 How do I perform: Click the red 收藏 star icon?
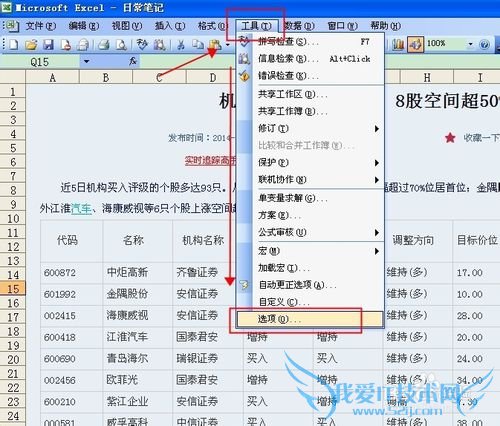tap(450, 137)
